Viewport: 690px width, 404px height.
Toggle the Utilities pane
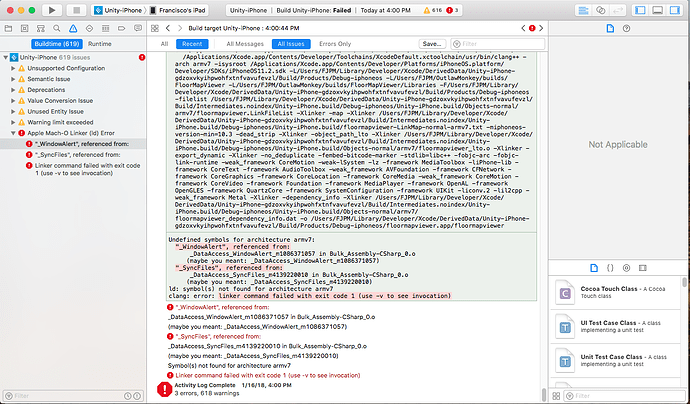675,10
